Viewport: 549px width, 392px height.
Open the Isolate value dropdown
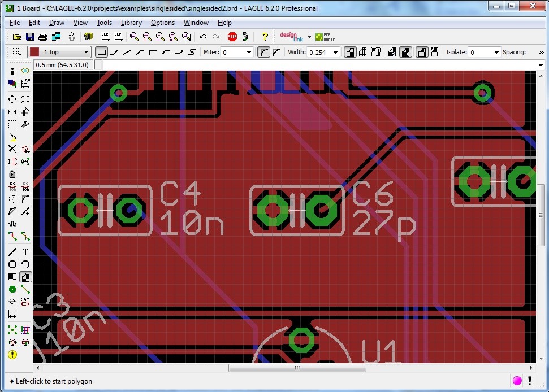coord(496,52)
